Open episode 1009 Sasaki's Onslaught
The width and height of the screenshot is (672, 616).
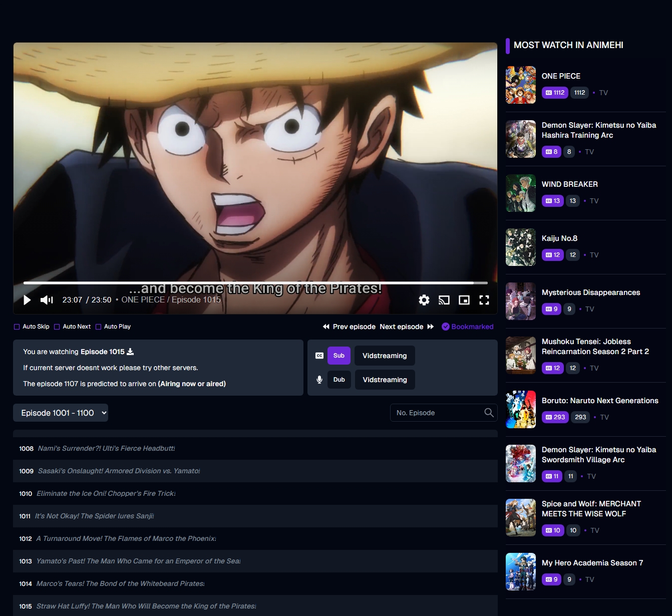coord(255,471)
